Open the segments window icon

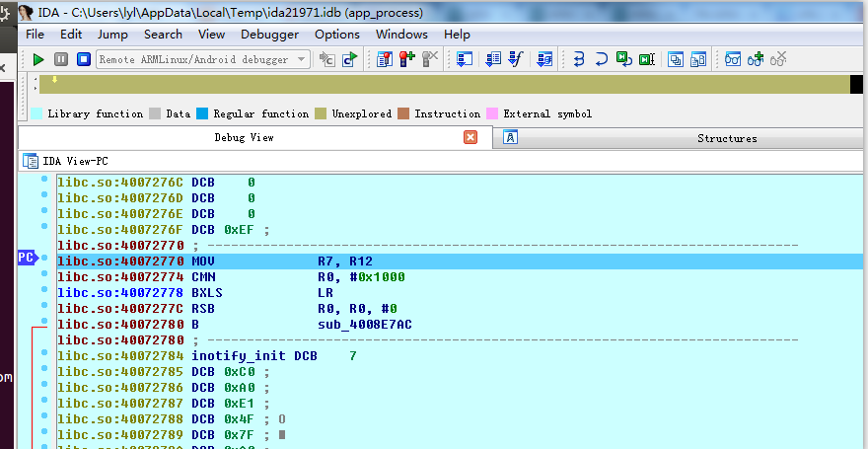[x=544, y=59]
